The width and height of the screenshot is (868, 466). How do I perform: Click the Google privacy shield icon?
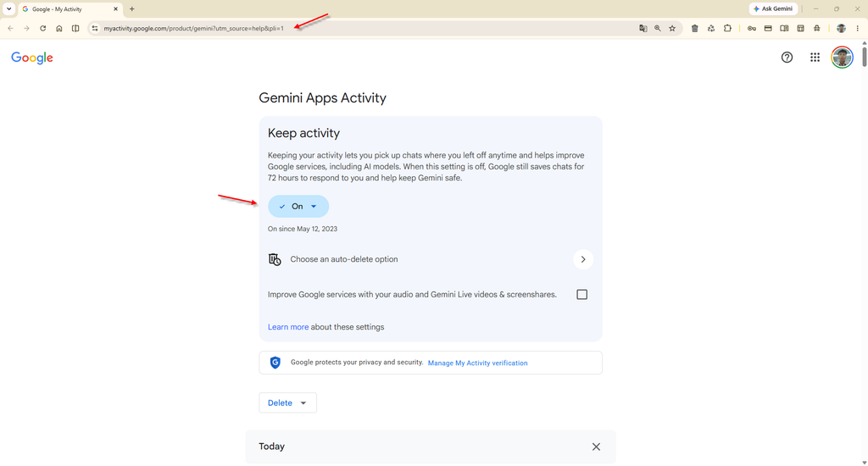pos(275,363)
